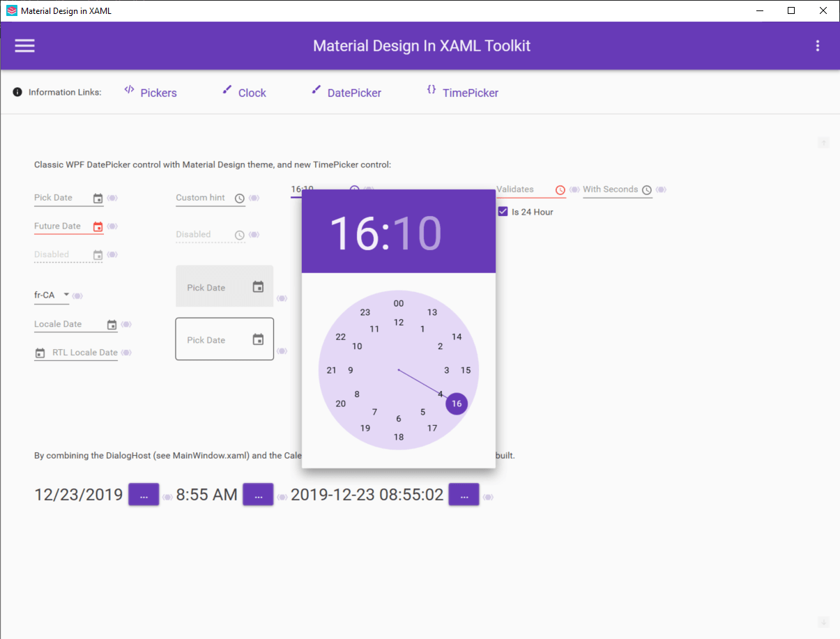Click the filled Pick Date box field

coord(224,286)
